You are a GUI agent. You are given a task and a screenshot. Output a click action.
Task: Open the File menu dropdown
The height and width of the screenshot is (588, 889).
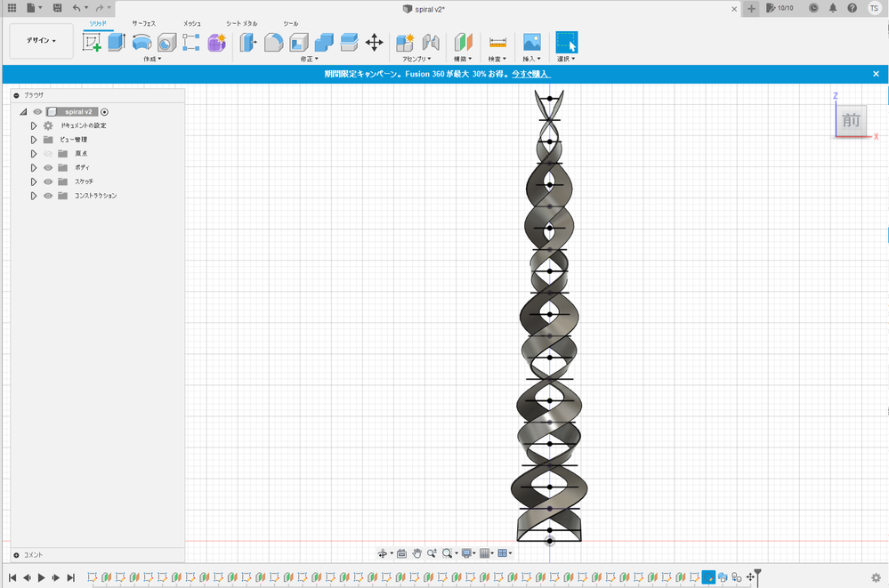(x=34, y=8)
